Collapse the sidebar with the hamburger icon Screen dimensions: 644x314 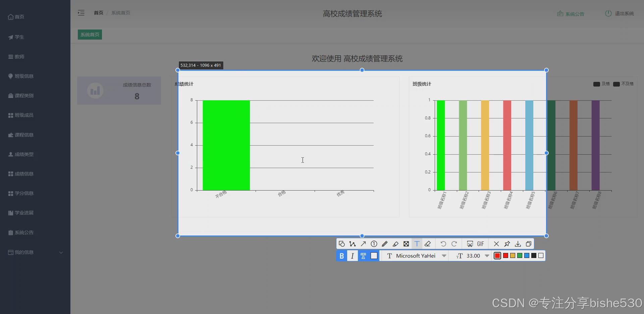tap(81, 13)
